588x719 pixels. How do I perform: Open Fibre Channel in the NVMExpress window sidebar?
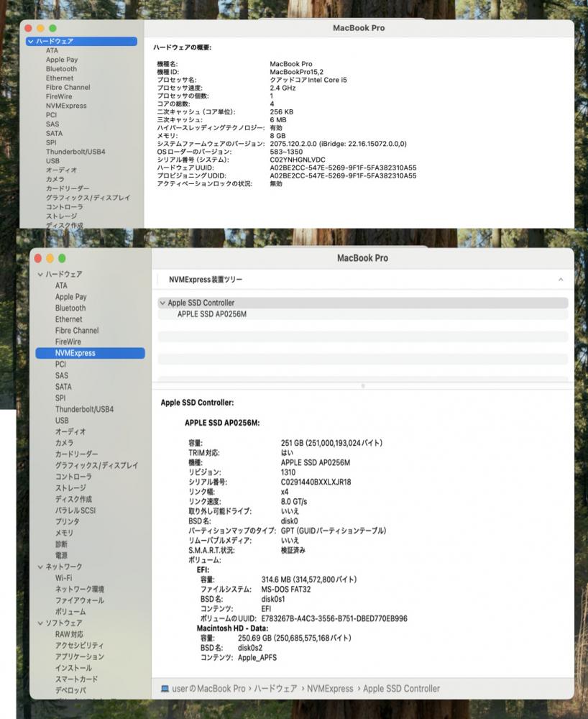pos(76,331)
